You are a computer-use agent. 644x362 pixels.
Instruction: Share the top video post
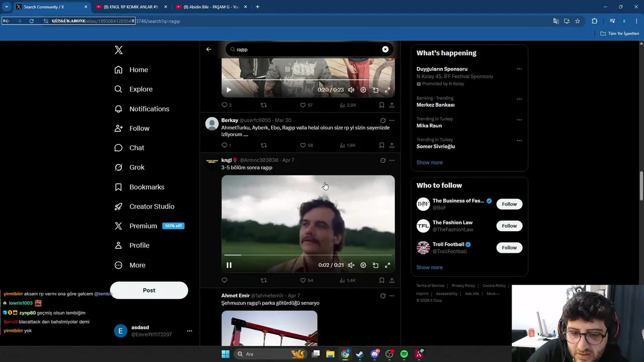391,105
